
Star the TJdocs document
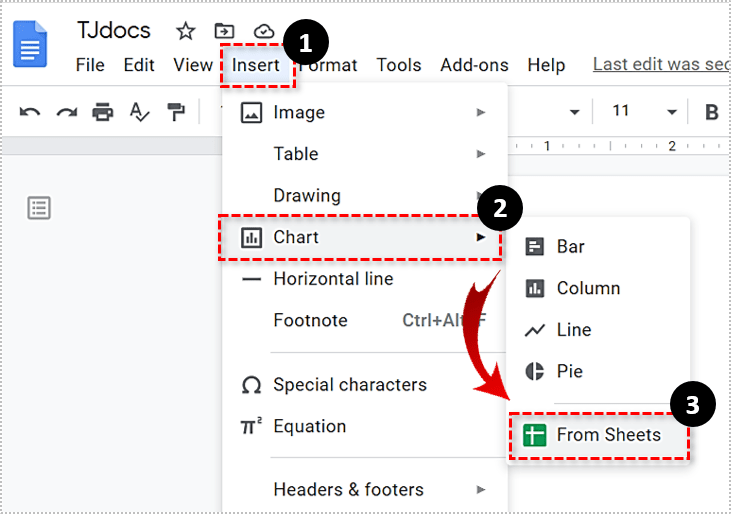185,31
